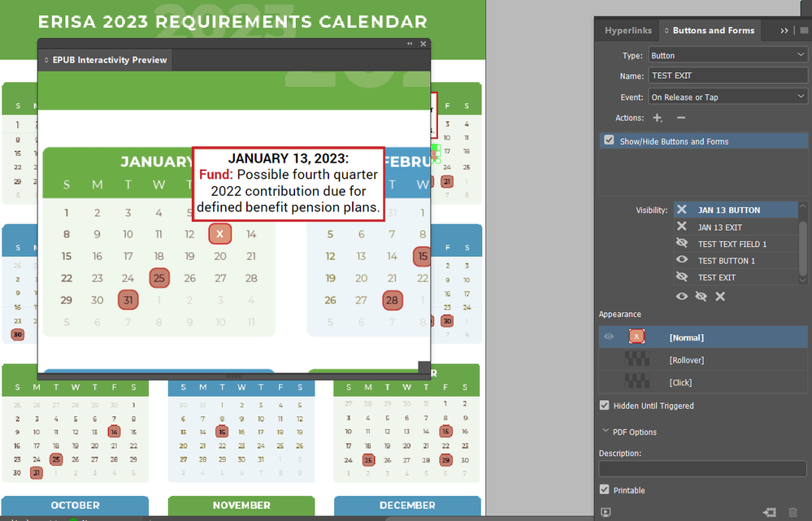Click highlighted February 28 in preview
The width and height of the screenshot is (812, 521).
coord(392,300)
